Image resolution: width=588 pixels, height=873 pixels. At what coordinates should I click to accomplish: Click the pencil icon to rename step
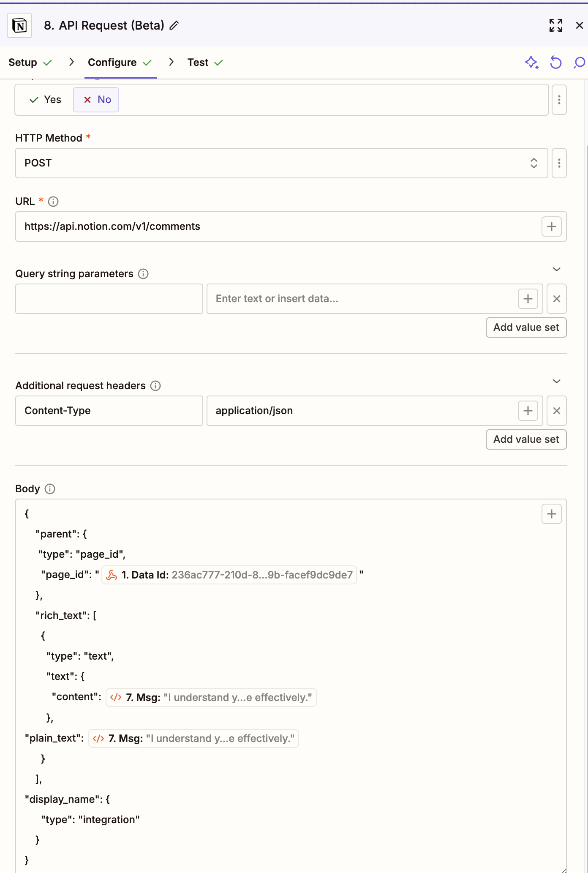point(174,26)
